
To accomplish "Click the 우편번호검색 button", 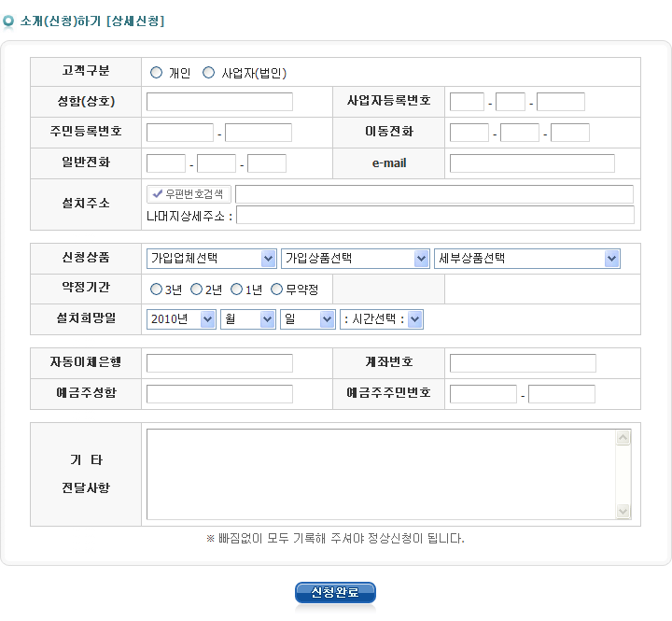I will [189, 194].
